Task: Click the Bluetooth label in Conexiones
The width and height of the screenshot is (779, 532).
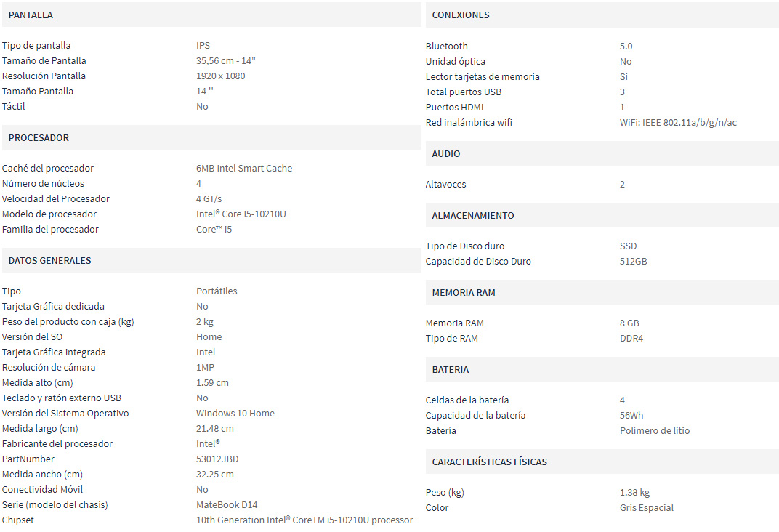Action: [447, 47]
